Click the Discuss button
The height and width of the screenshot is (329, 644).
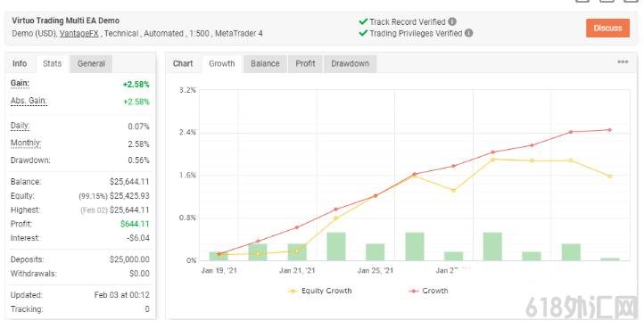607,28
